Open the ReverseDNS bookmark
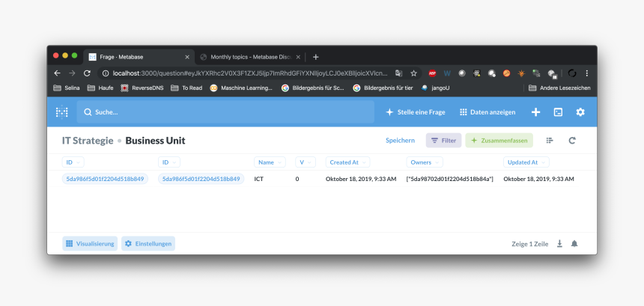The height and width of the screenshot is (306, 644). click(142, 88)
